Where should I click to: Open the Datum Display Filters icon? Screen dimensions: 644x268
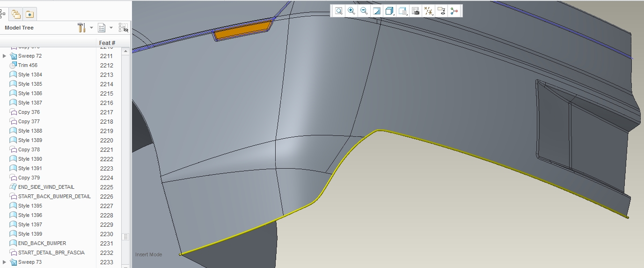tap(428, 11)
